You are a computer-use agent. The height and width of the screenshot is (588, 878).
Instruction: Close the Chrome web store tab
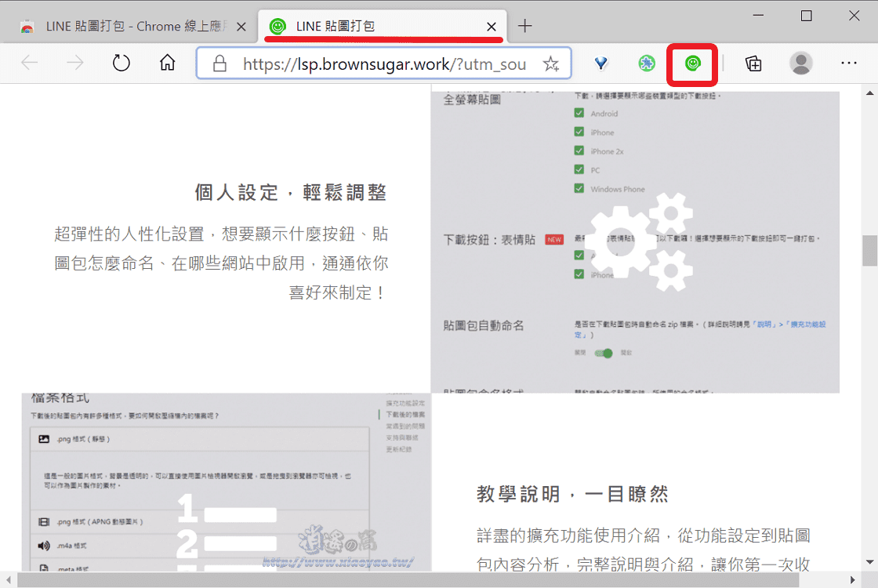[x=241, y=27]
